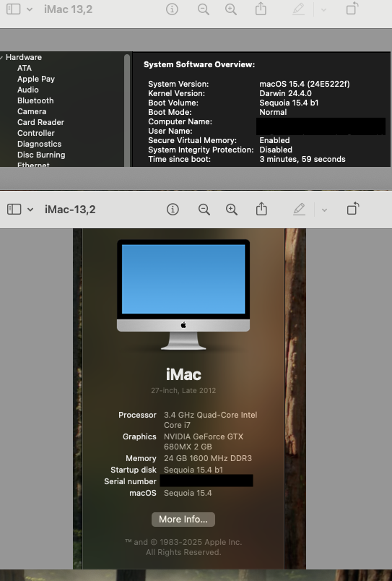The height and width of the screenshot is (581, 392).
Task: Click the Boot Volume value Sequoia 15.4 b1
Action: (289, 103)
